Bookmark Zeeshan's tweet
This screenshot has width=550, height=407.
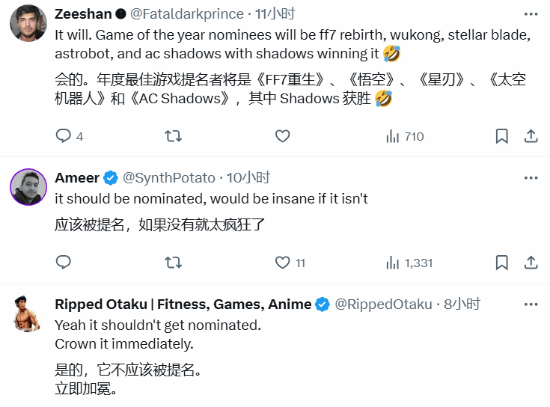coord(502,136)
